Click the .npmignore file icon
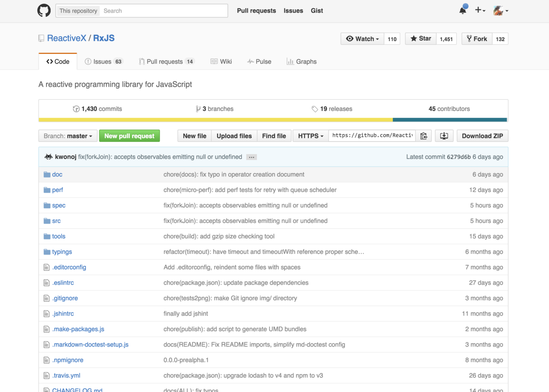The width and height of the screenshot is (549, 392). click(x=47, y=360)
